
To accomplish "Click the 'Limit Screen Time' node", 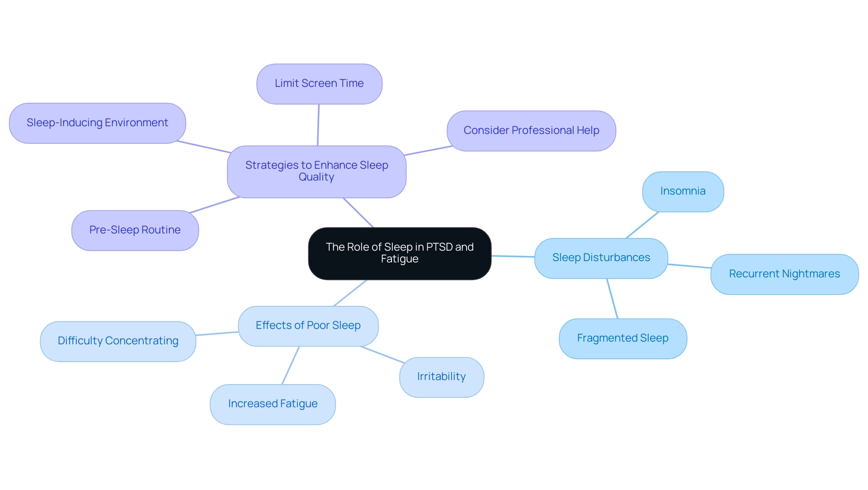I will pos(321,77).
